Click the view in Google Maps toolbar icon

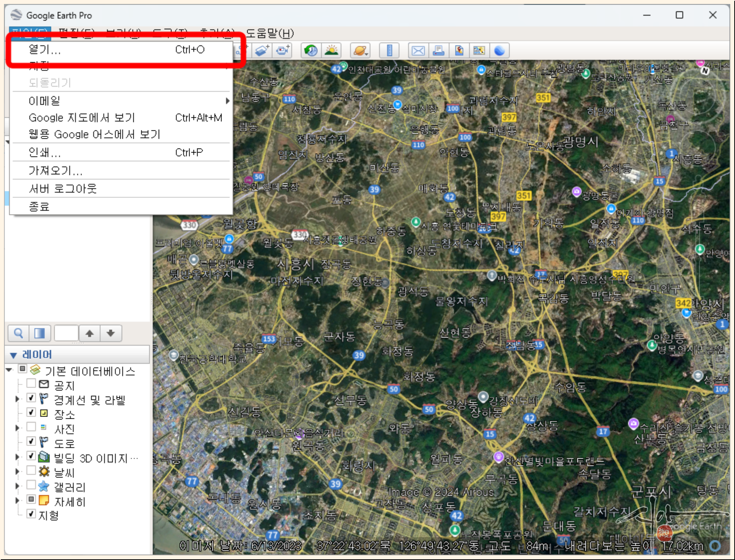459,50
